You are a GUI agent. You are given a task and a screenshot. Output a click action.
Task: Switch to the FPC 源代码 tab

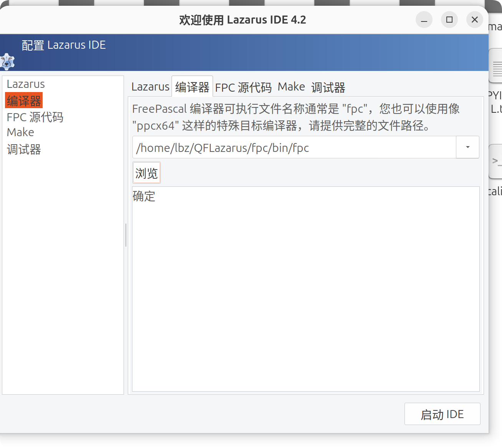pos(243,87)
